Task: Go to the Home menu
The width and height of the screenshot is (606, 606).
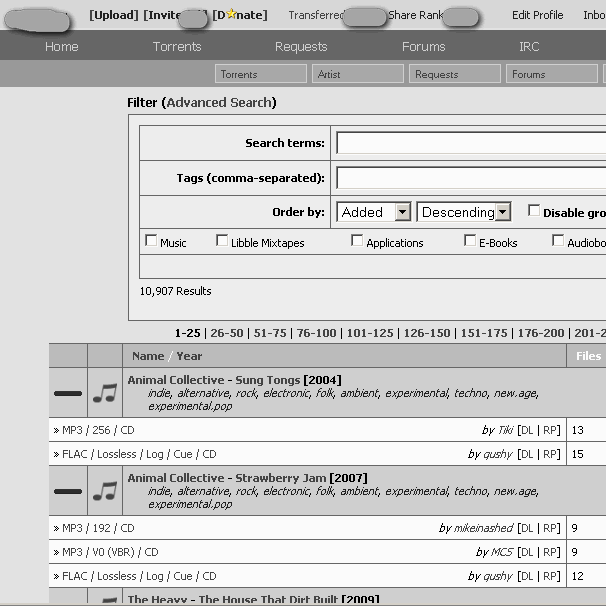Action: coord(61,46)
